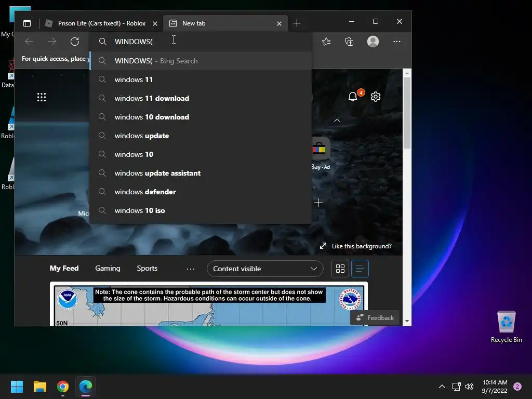This screenshot has width=532, height=399.
Task: Open the Windows Start menu
Action: point(17,387)
